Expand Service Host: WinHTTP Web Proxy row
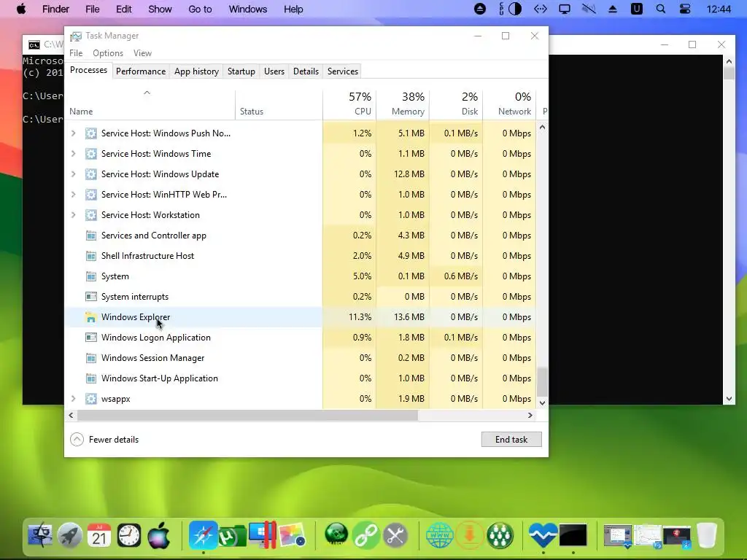This screenshot has height=560, width=747. (74, 195)
